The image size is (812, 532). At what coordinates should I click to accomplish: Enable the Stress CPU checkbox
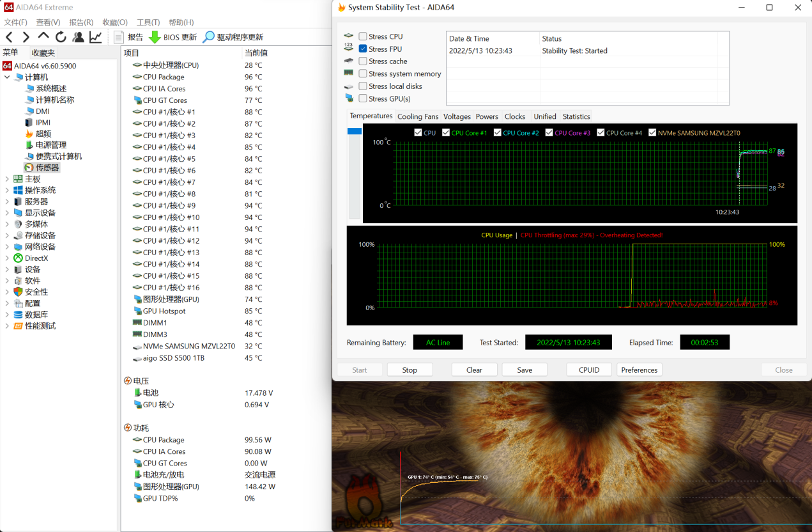pos(363,36)
